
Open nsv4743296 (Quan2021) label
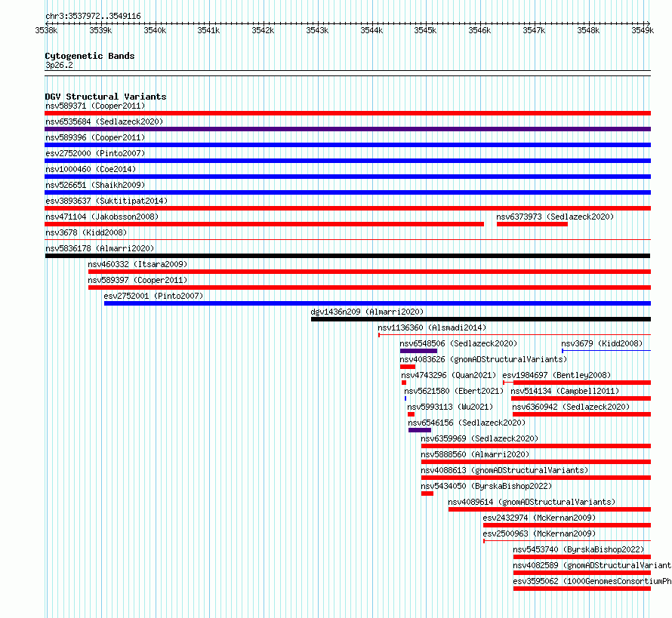(449, 375)
